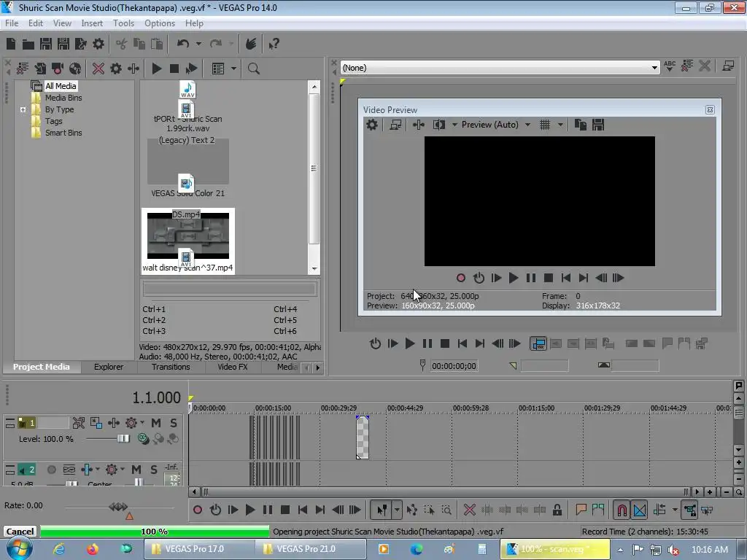The height and width of the screenshot is (560, 747).
Task: Open Preview (Auto) quality dropdown
Action: point(527,125)
